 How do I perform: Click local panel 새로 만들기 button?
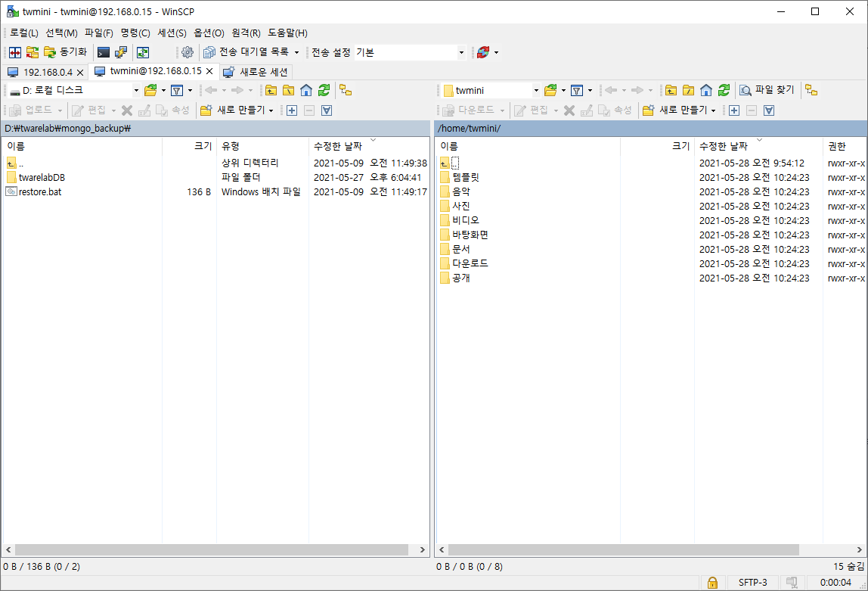click(x=234, y=110)
